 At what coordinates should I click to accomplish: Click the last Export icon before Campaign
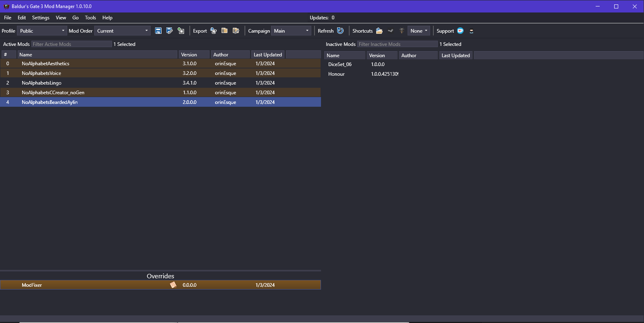235,31
